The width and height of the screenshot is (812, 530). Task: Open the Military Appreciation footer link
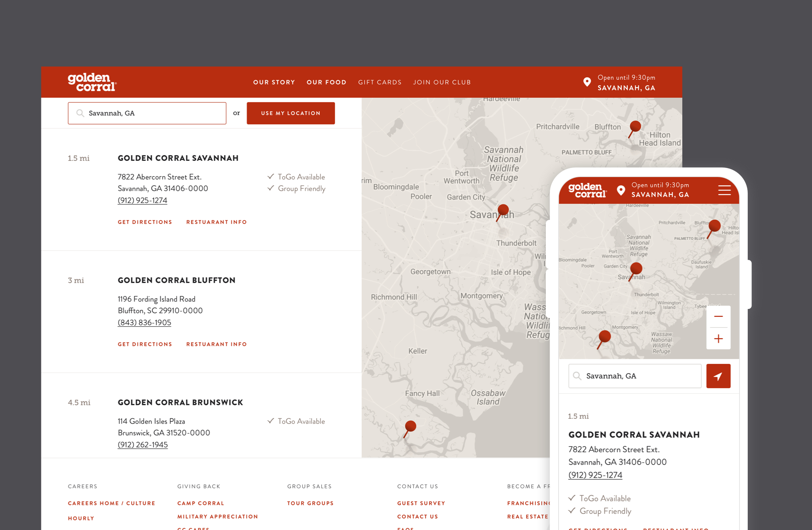218,517
